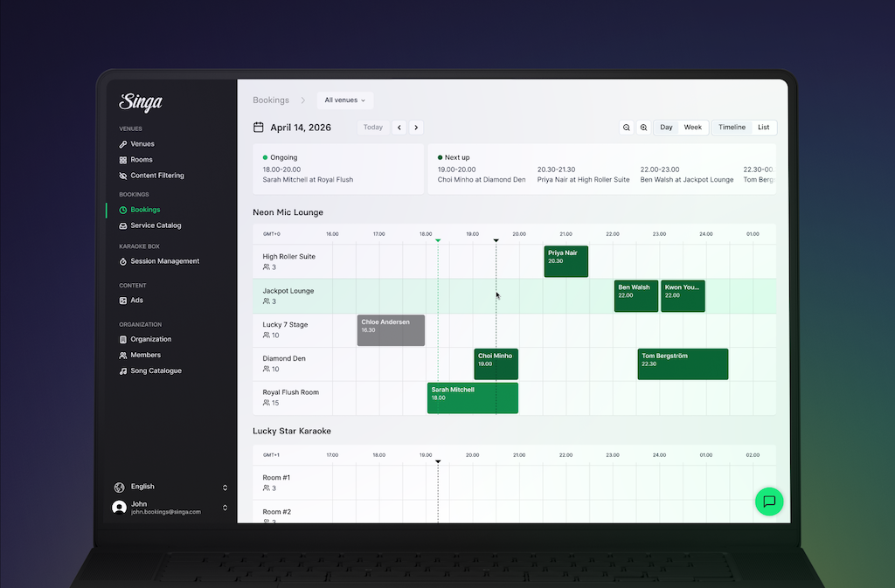Image resolution: width=895 pixels, height=588 pixels.
Task: Open Rooms grid icon in sidebar
Action: 122,160
